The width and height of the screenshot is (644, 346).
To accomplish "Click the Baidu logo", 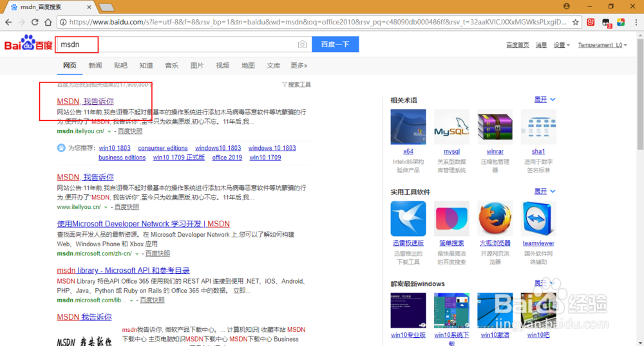I will tap(28, 42).
